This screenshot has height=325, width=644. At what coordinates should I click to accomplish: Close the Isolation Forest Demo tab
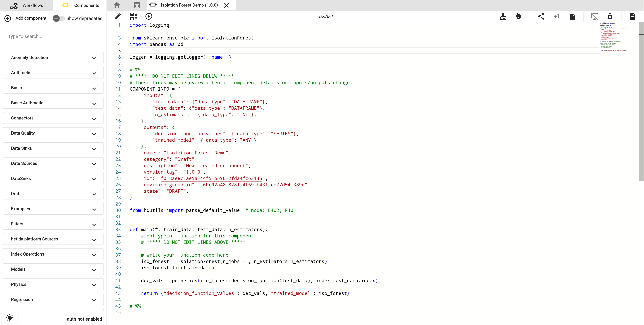pos(226,5)
